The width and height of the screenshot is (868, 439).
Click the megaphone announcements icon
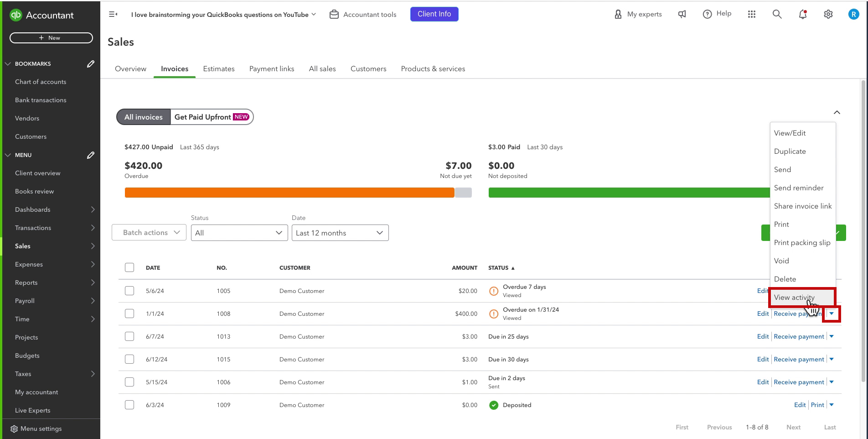682,14
